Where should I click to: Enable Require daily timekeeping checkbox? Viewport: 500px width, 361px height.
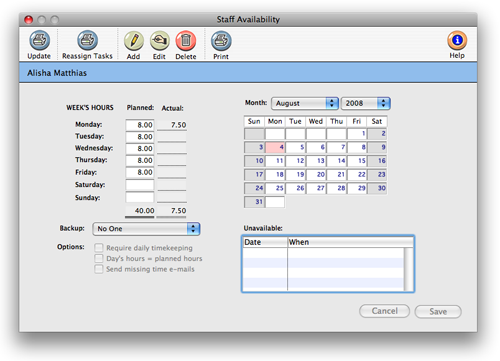pyautogui.click(x=99, y=248)
